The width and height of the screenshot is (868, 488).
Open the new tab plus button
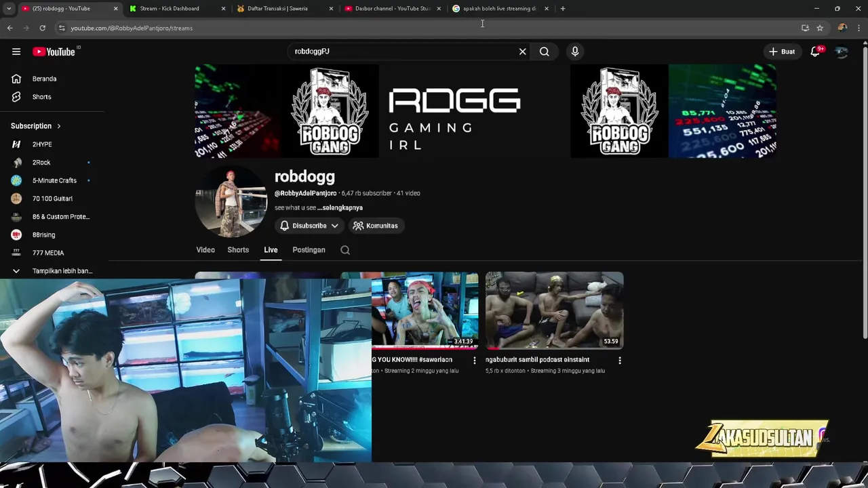(563, 9)
